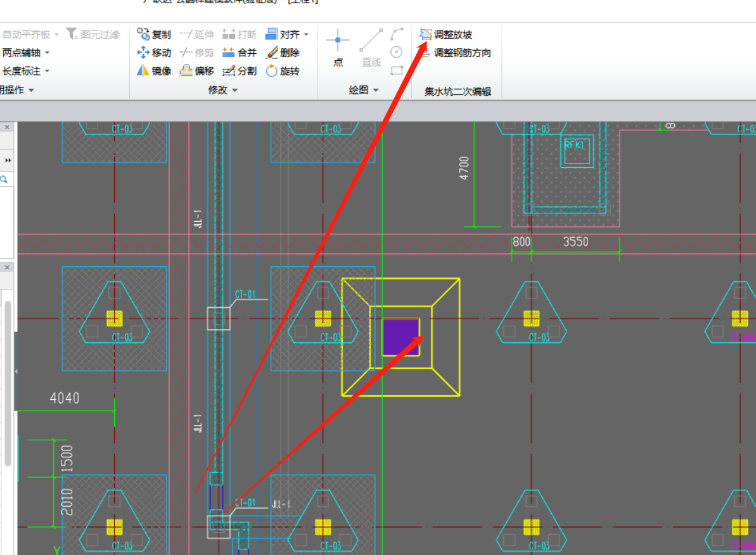Click the rectangle drawing tool icon
The width and height of the screenshot is (756, 555).
pyautogui.click(x=397, y=70)
